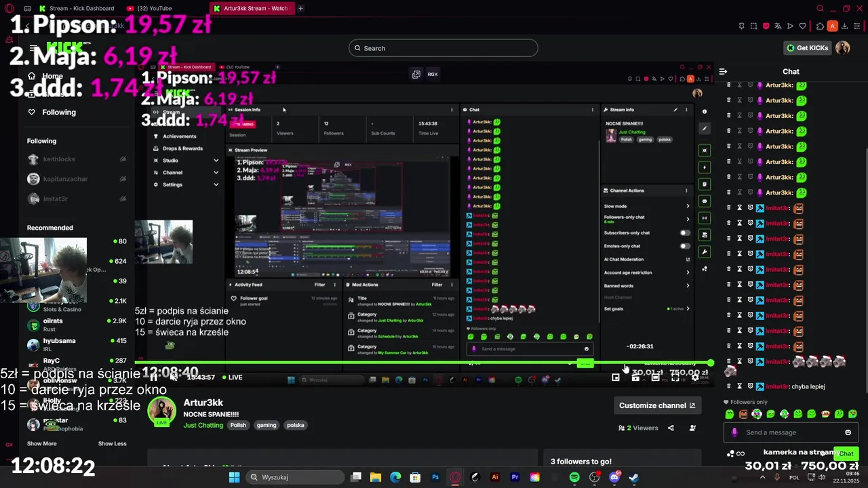Open Photoshop from the taskbar
This screenshot has height=488, width=868.
tap(435, 477)
